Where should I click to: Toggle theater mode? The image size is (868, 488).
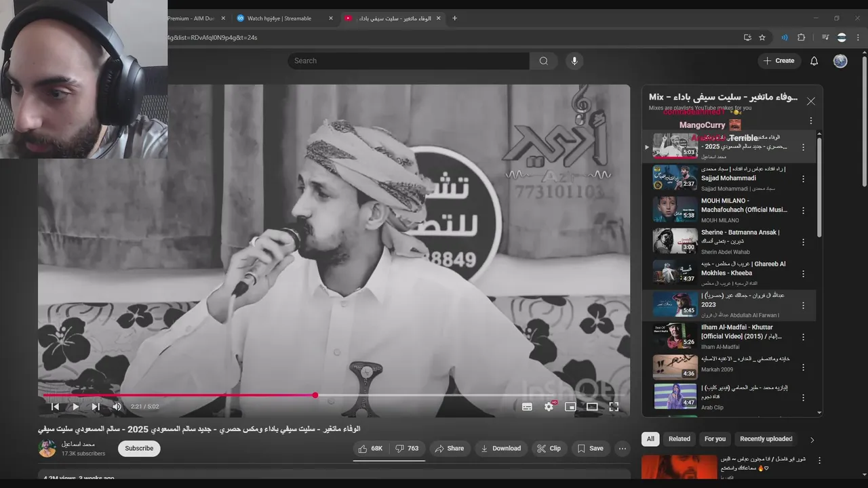(x=592, y=407)
